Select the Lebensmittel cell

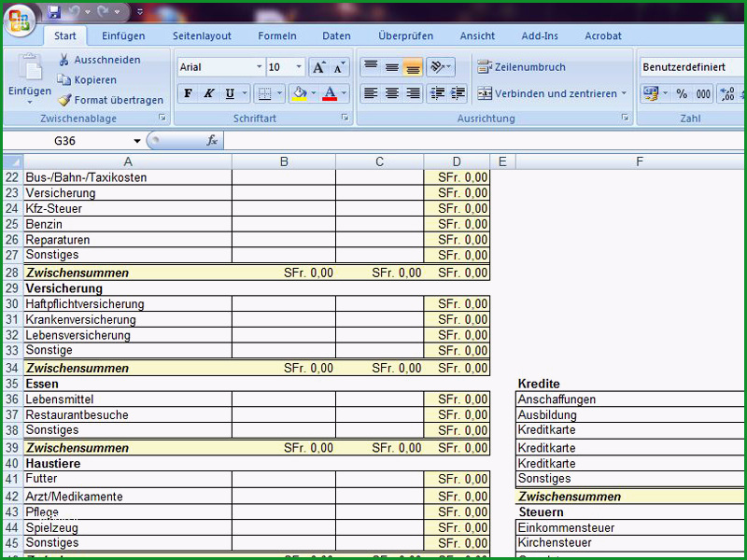point(128,399)
